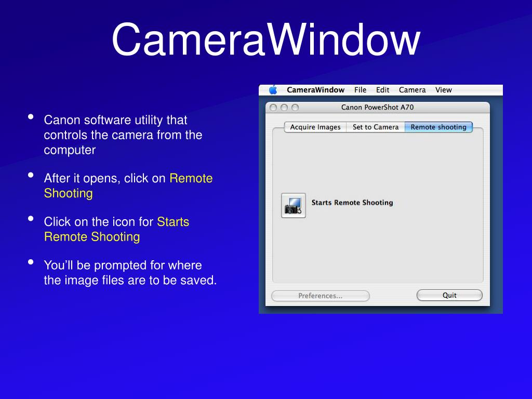Minimize the Canon PowerShot A70 window
532x399 pixels.
(284, 108)
